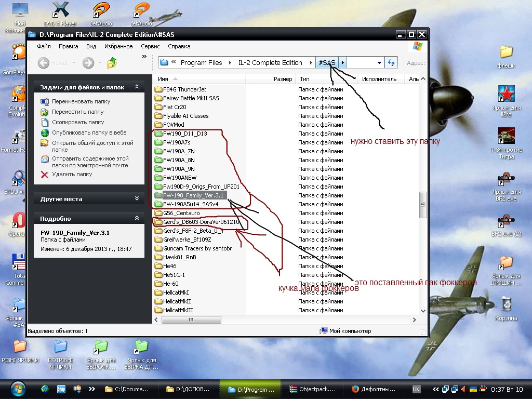Click the Back navigation arrow
Screen dimensions: 532x399
coord(44,63)
